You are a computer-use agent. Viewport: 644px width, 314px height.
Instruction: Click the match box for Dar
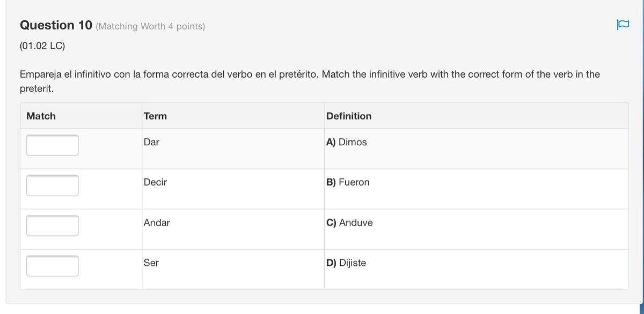(x=53, y=145)
